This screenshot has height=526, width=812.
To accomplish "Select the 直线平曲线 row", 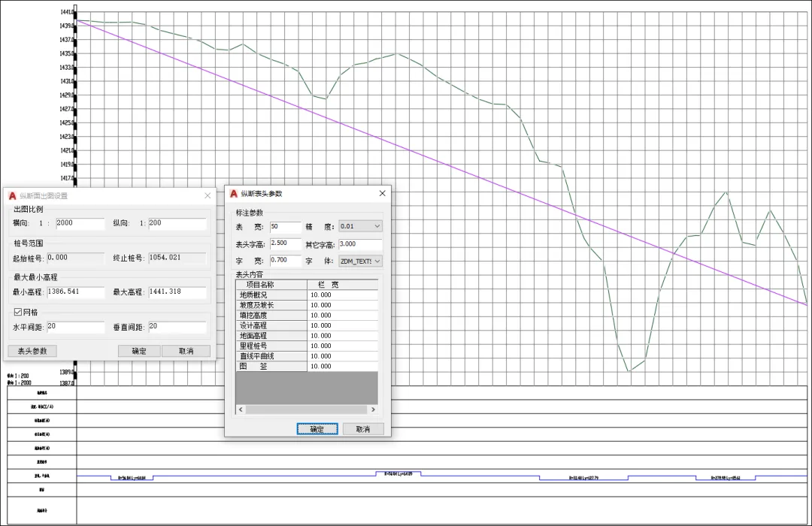I will [307, 356].
